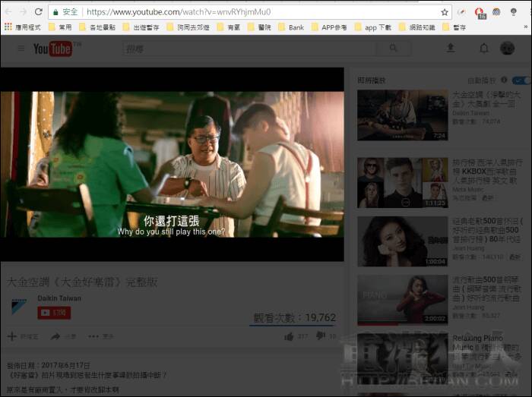
Task: Open the 1:00:04 classic songs thumbnail
Action: pyautogui.click(x=402, y=241)
